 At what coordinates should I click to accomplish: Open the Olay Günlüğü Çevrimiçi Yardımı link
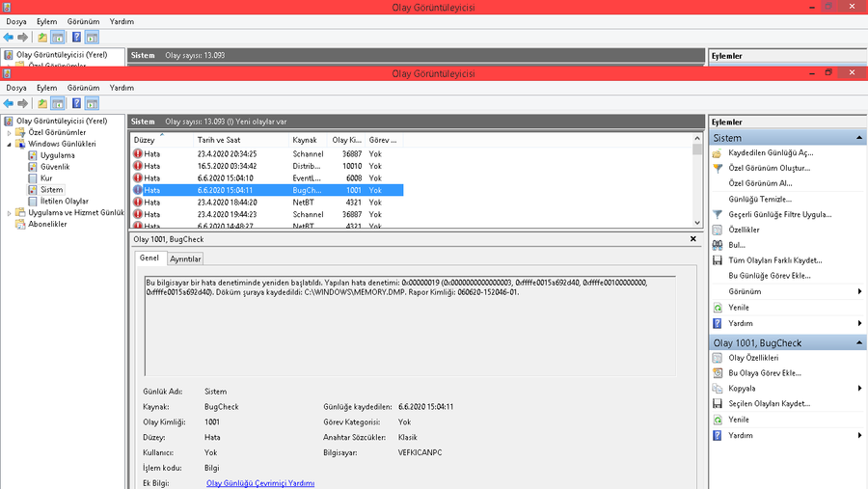click(x=260, y=483)
